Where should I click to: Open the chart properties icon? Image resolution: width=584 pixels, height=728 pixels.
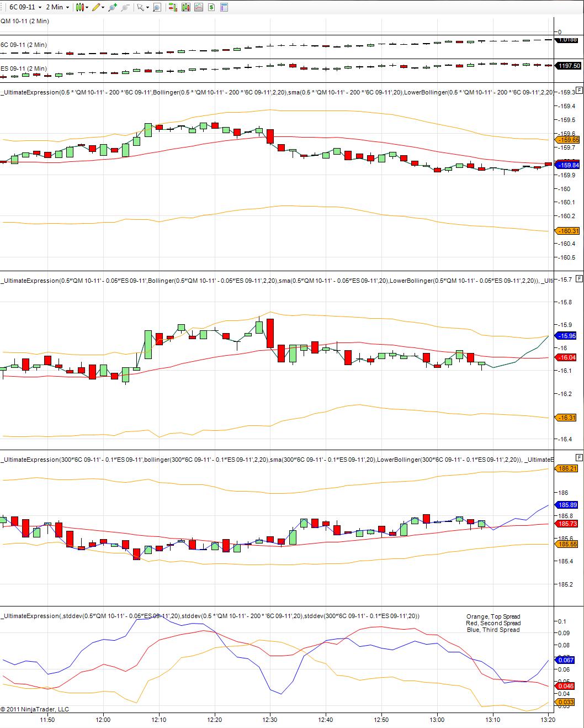224,7
